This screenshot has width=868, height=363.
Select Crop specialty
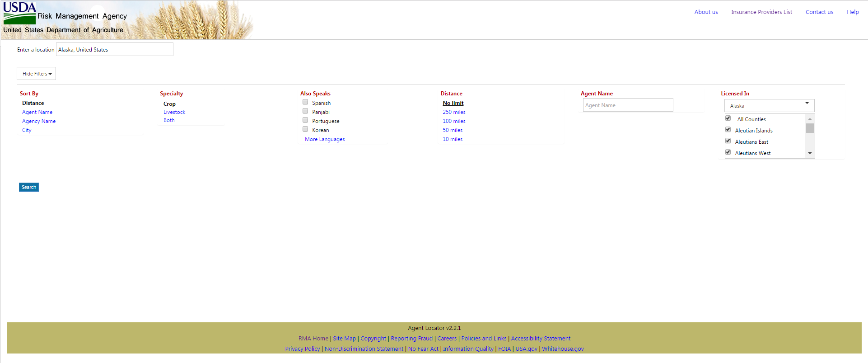(169, 104)
